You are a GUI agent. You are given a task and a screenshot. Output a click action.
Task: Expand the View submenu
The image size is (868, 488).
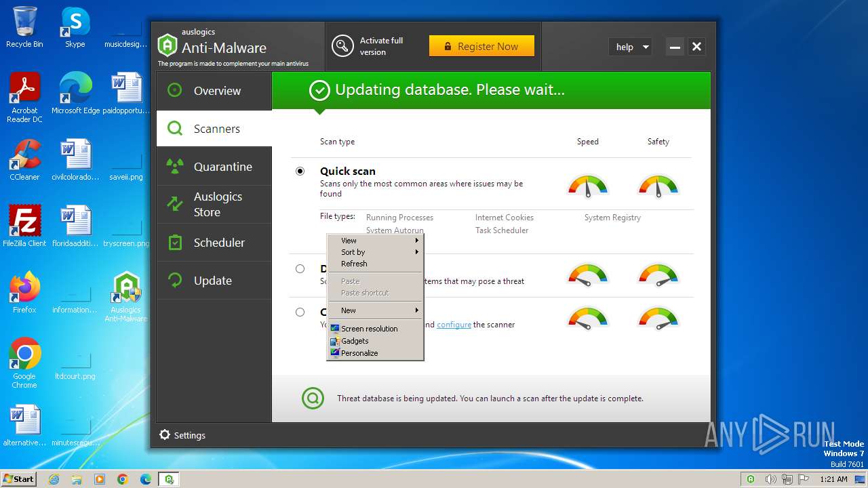point(375,240)
